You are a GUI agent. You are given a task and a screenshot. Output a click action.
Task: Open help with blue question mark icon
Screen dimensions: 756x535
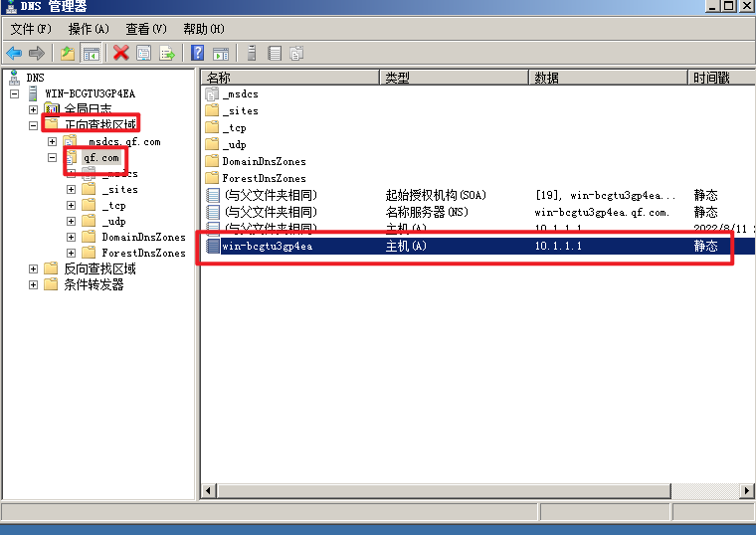click(x=198, y=53)
